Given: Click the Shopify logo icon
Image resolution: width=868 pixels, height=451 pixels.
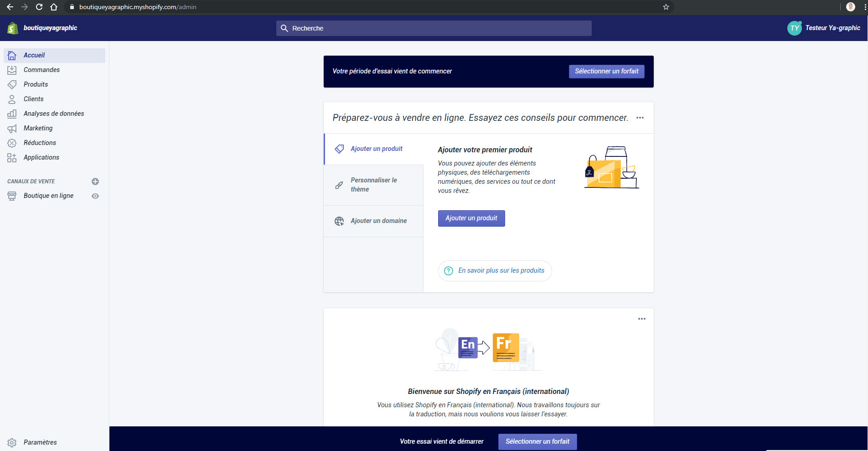Looking at the screenshot, I should 12,28.
